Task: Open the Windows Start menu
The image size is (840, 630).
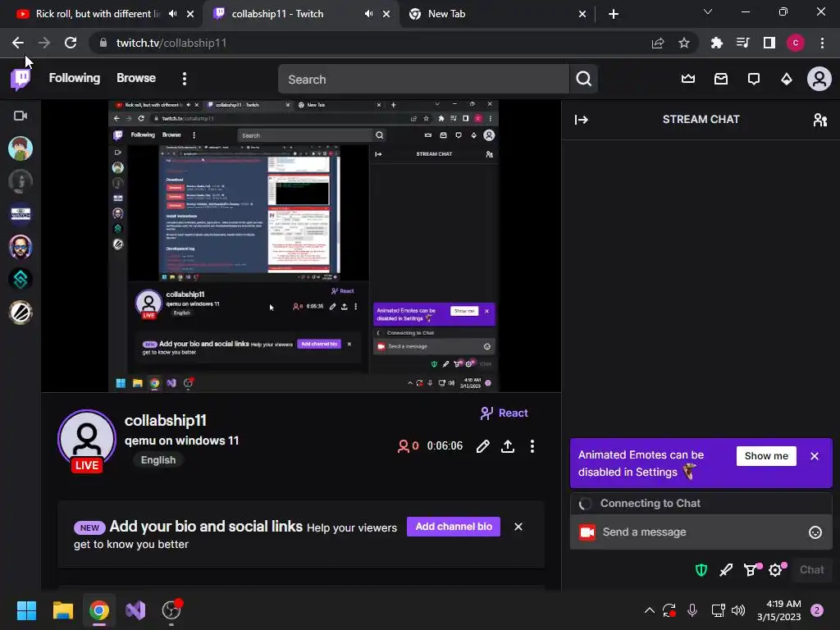Action: 26,610
